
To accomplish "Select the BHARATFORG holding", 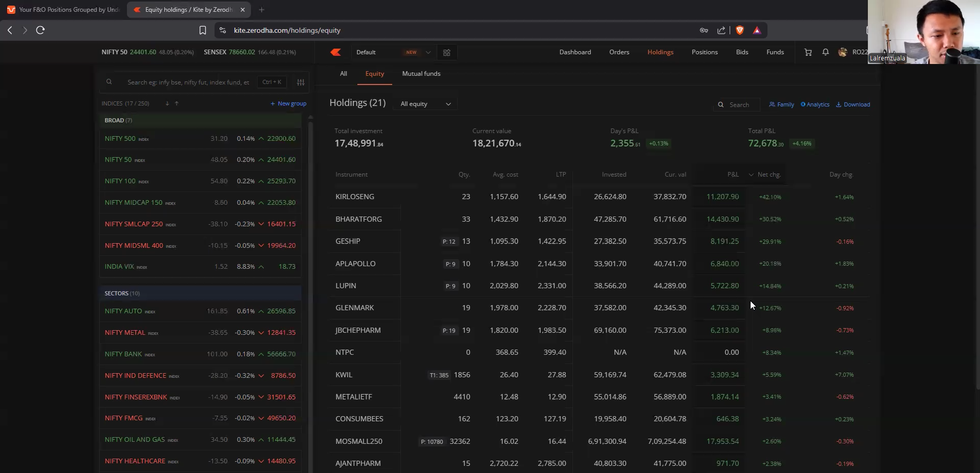I will tap(358, 219).
